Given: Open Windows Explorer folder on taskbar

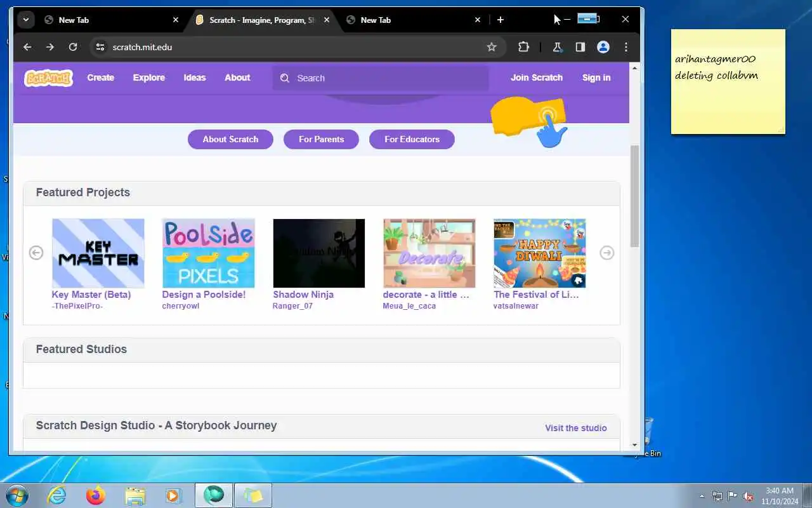Looking at the screenshot, I should point(135,495).
